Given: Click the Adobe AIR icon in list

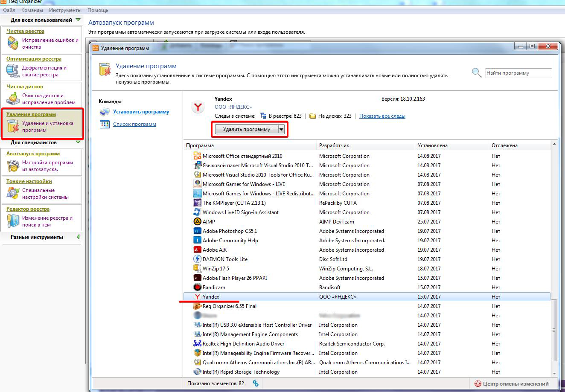Looking at the screenshot, I should click(197, 250).
